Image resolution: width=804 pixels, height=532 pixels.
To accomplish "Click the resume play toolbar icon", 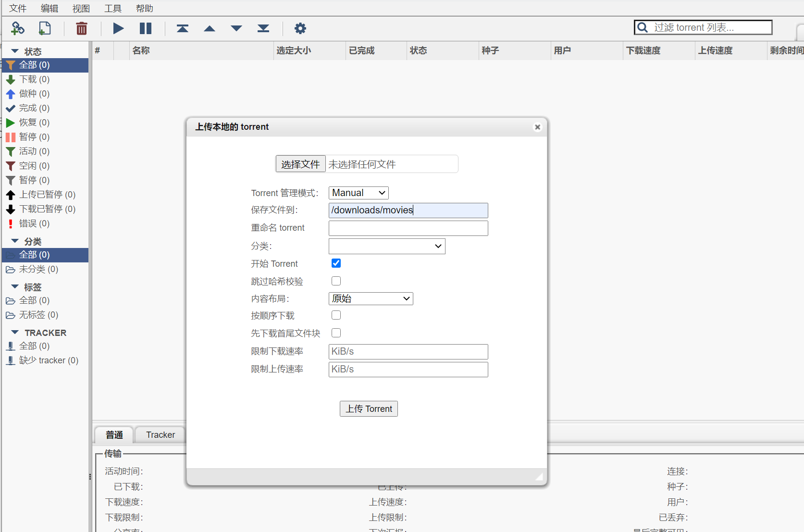I will point(118,28).
